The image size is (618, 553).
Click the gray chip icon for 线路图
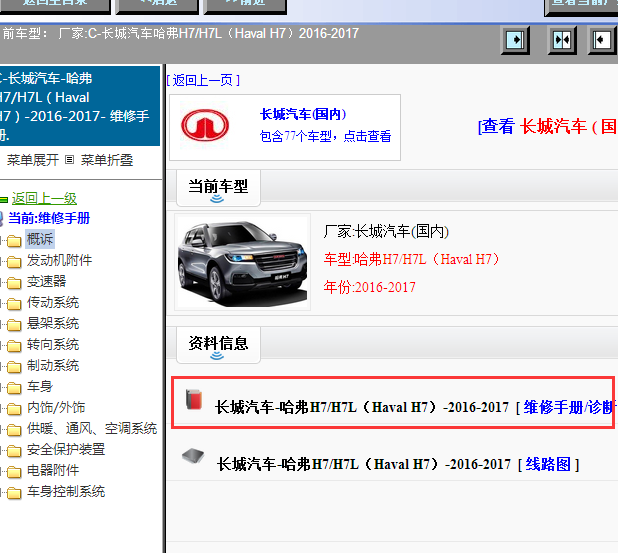pyautogui.click(x=193, y=456)
